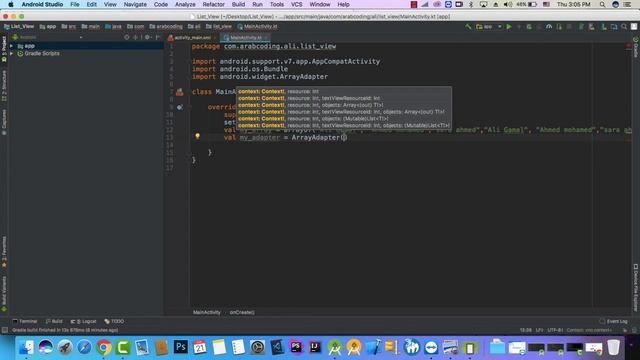Open the TODO tool window
The image size is (640, 360).
pyautogui.click(x=114, y=321)
